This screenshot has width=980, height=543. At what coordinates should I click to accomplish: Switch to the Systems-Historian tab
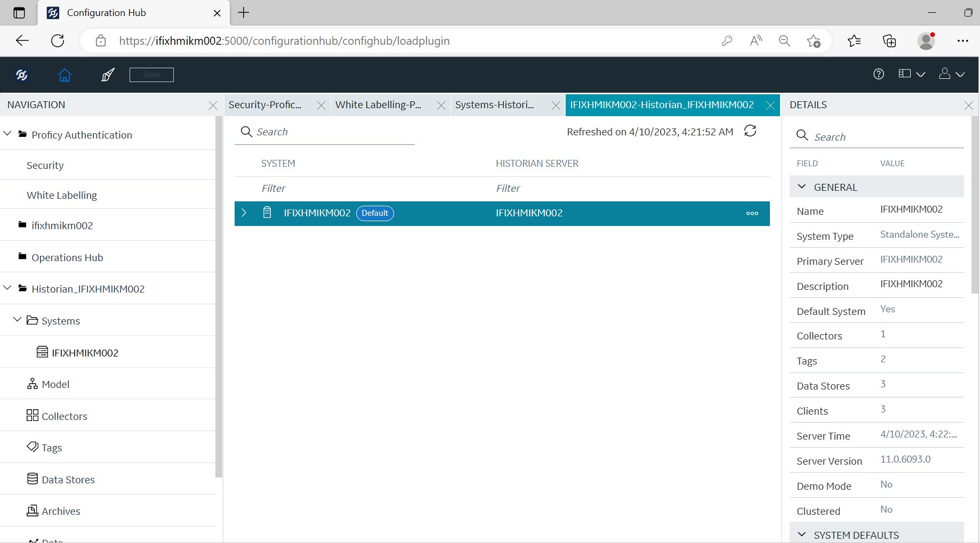(x=494, y=105)
